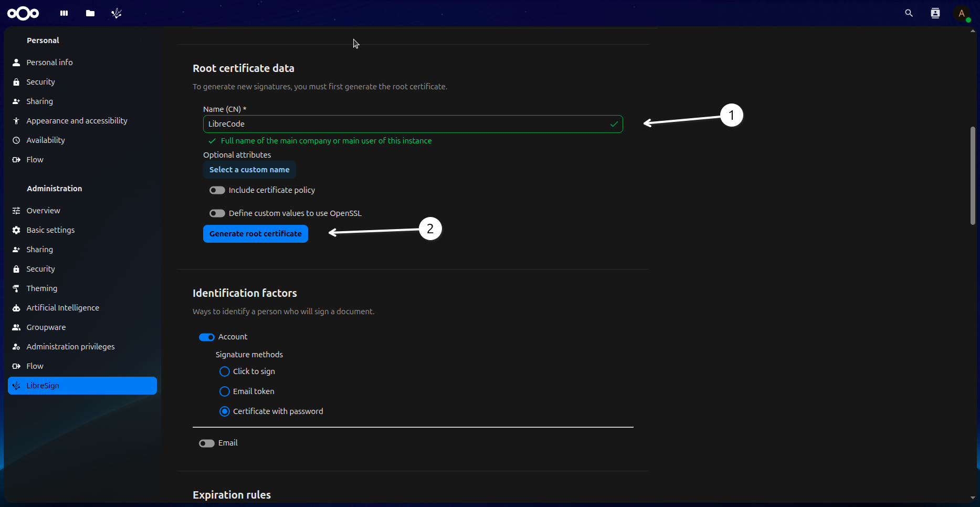
Task: Enable the Email identification factor switch
Action: click(x=207, y=443)
